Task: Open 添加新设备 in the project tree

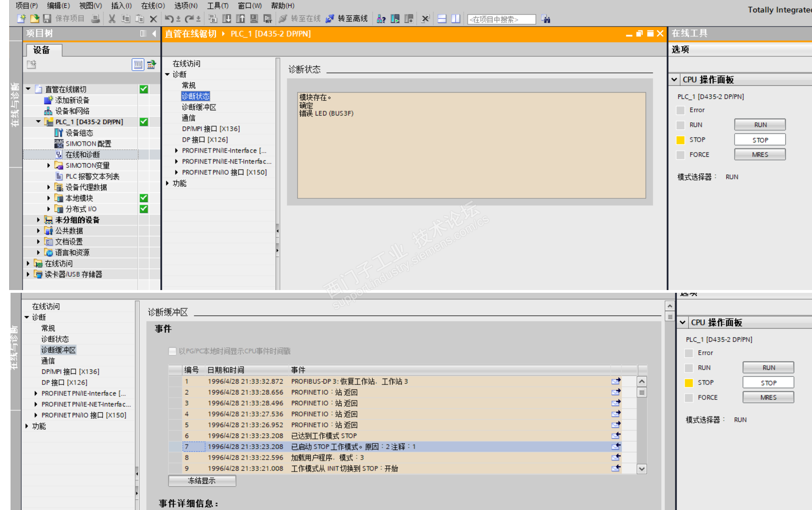Action: coord(72,100)
